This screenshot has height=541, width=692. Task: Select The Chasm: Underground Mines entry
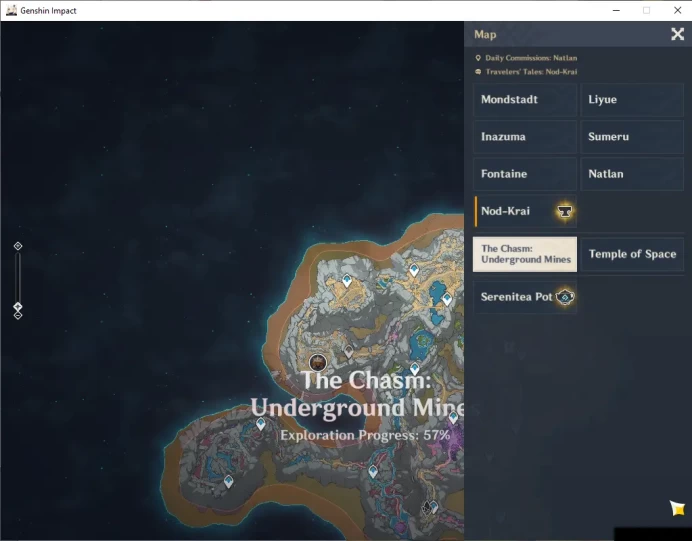click(525, 254)
